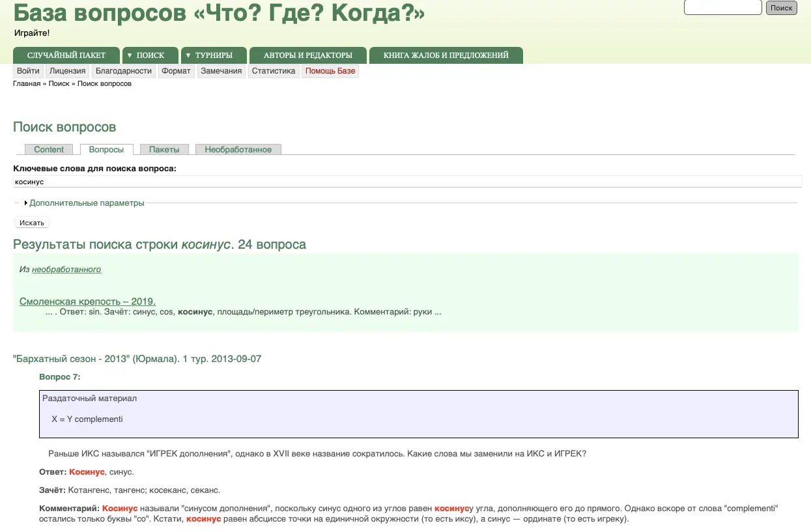The image size is (811, 532).
Task: Open Книга жалоб и предложений
Action: [446, 55]
